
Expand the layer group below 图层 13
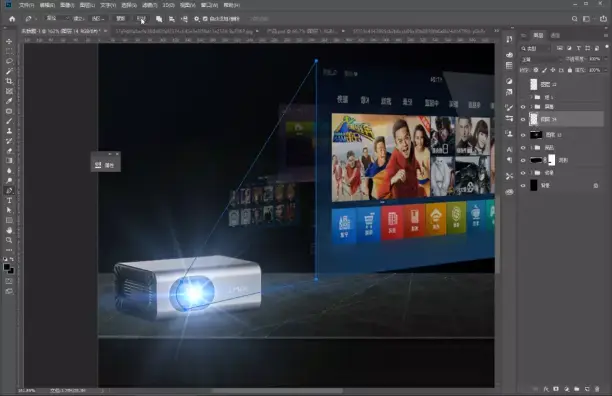pyautogui.click(x=531, y=148)
